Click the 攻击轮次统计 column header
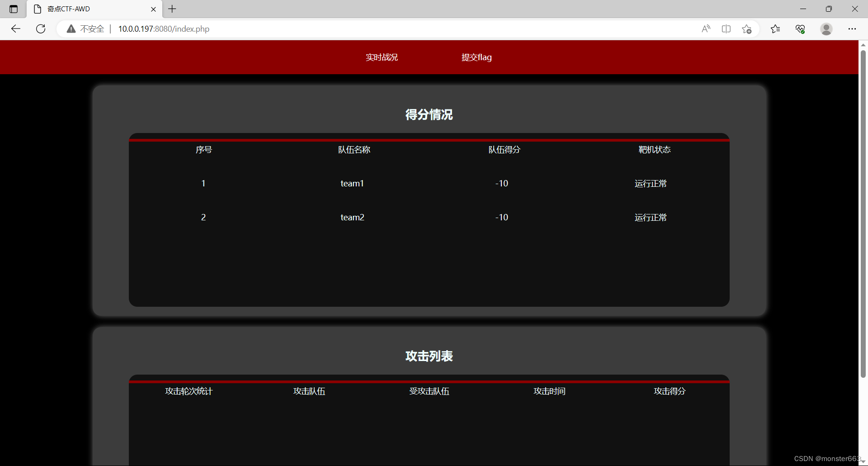868x466 pixels. click(189, 391)
